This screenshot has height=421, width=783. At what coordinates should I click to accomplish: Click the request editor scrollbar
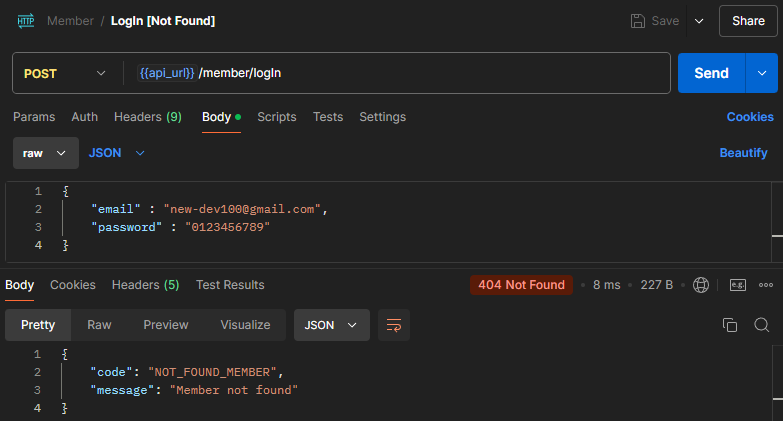(777, 222)
